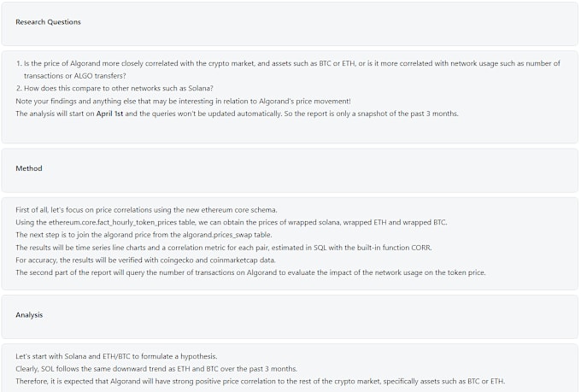Click the line mentioning ethereum.core.fact_hourly_token_prices table
This screenshot has width=581, height=392.
click(232, 223)
